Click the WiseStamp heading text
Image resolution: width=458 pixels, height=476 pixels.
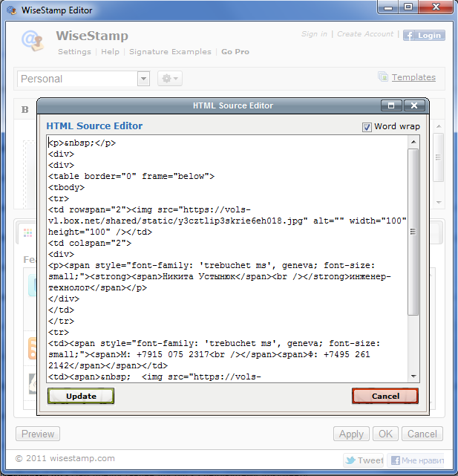tap(92, 36)
